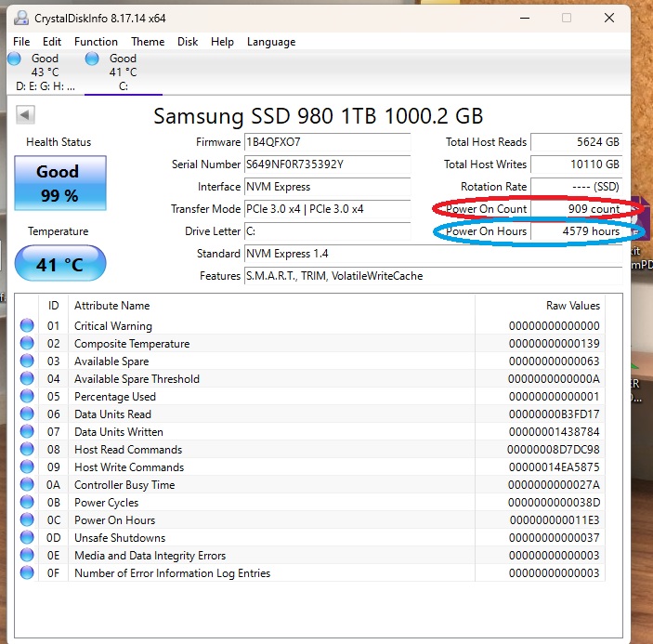The width and height of the screenshot is (653, 644).
Task: Open the Function menu
Action: [96, 42]
